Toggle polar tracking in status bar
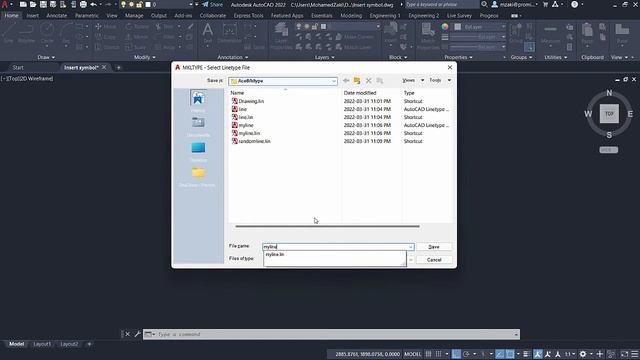640x360 pixels. click(x=466, y=354)
